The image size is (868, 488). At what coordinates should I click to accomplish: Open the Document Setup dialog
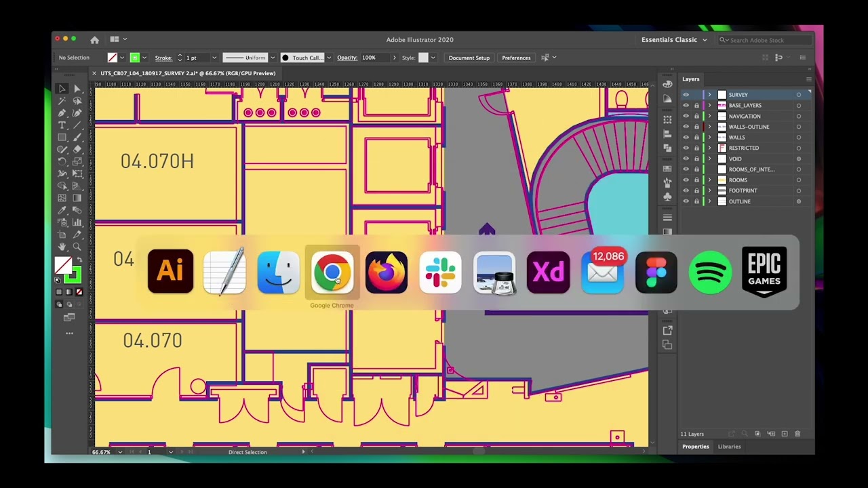click(x=469, y=58)
